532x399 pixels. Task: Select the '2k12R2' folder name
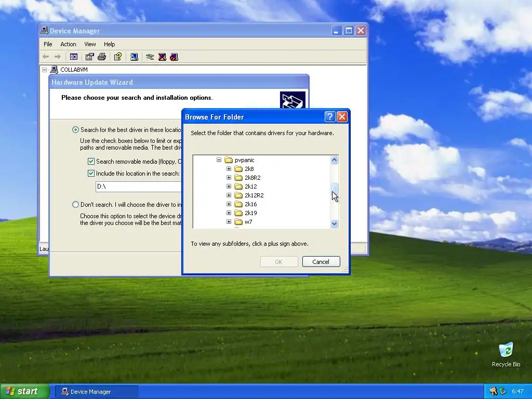point(254,195)
